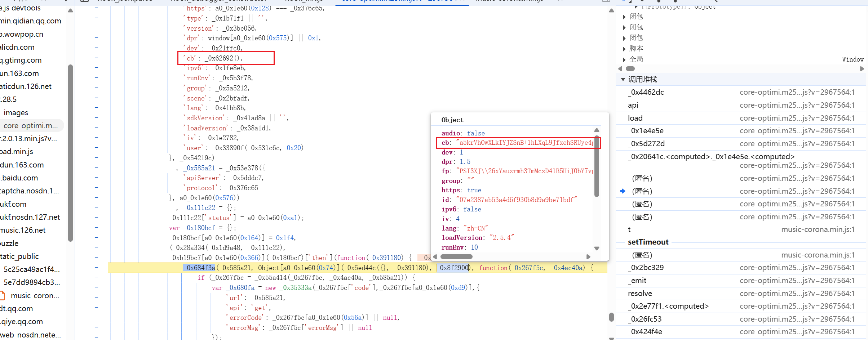
Task: Open the dt.qq.com domain entry
Action: pyautogui.click(x=17, y=309)
